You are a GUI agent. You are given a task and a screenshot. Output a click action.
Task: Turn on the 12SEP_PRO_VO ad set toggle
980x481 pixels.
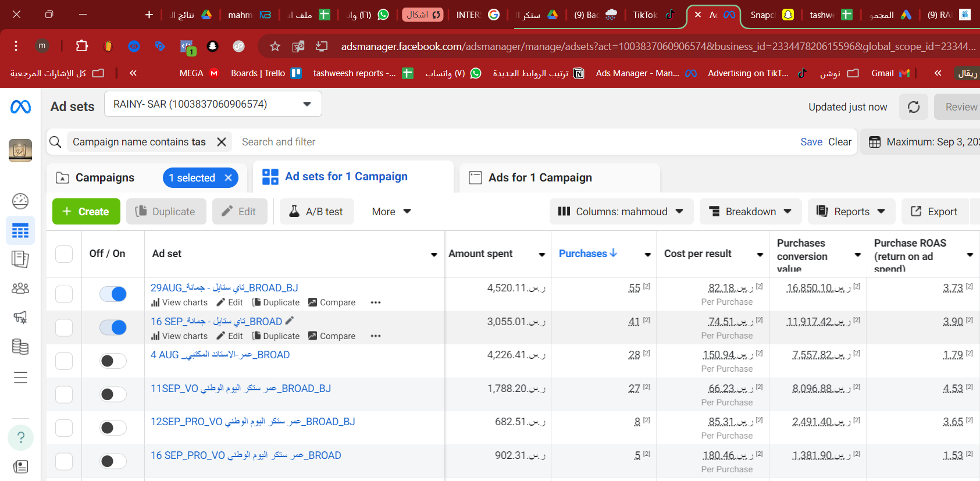[113, 428]
